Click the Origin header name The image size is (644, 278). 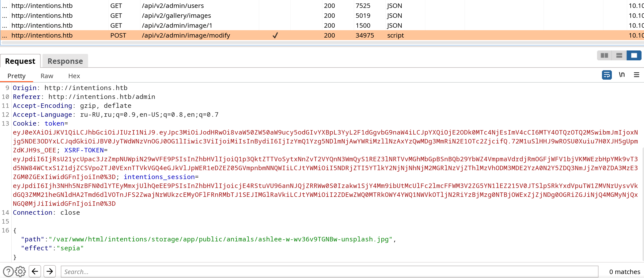coord(25,88)
